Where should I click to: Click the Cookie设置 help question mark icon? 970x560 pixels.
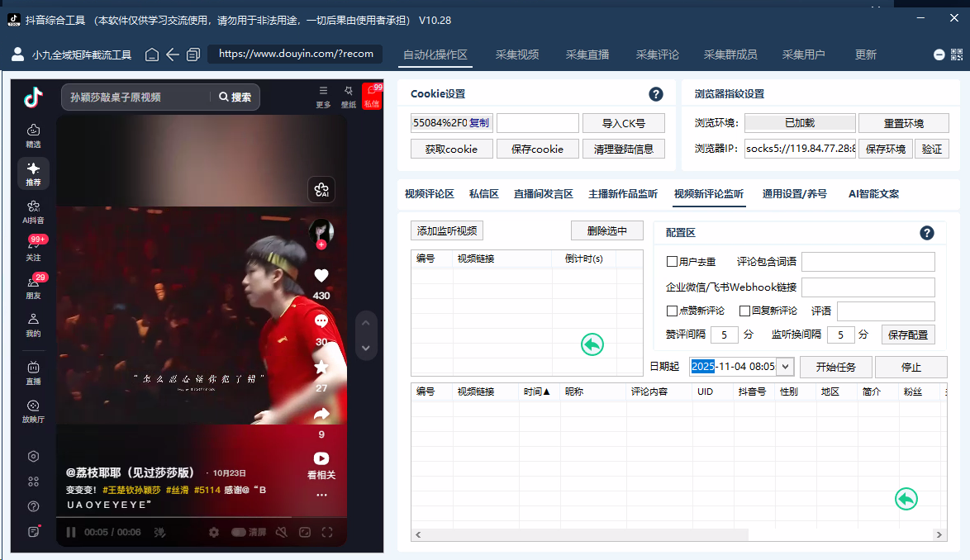point(656,94)
